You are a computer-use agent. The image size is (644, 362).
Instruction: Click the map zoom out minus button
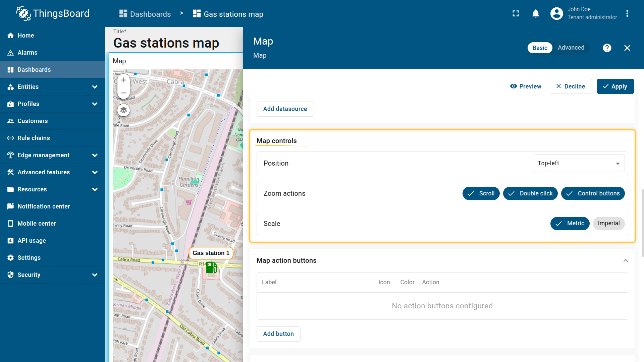click(x=124, y=93)
